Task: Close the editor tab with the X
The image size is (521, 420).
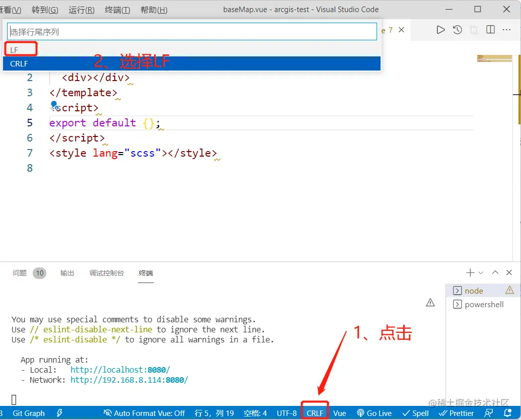Action: pyautogui.click(x=401, y=30)
